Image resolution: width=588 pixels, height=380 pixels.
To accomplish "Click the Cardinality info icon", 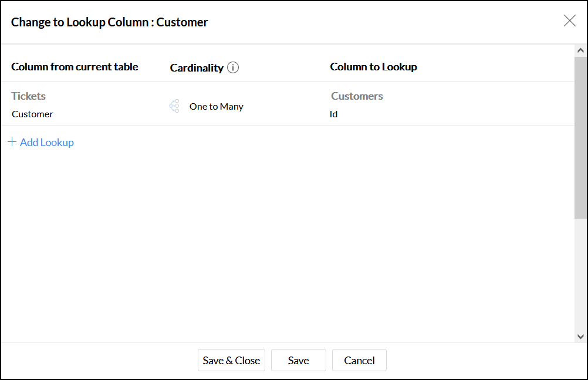I will [233, 67].
